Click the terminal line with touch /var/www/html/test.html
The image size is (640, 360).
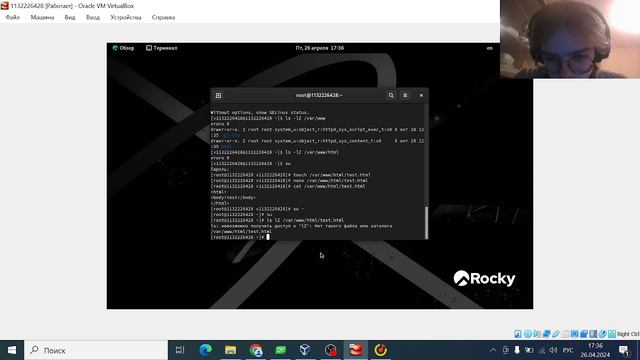[291, 175]
